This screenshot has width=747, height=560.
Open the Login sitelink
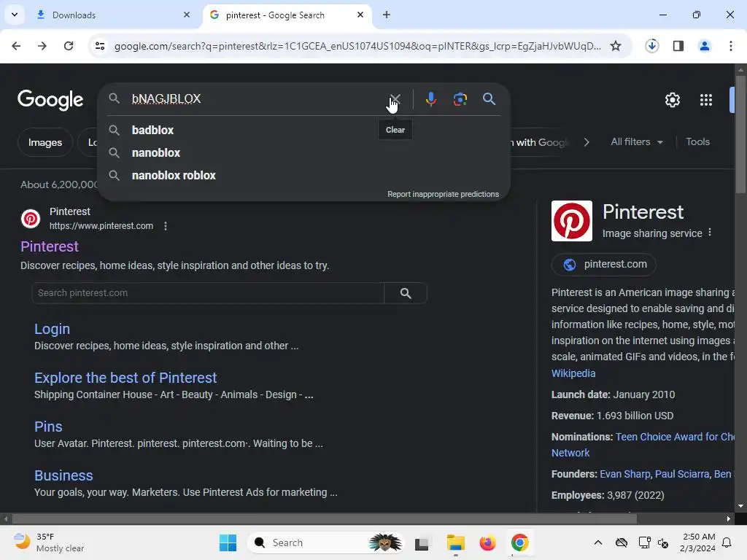[52, 329]
